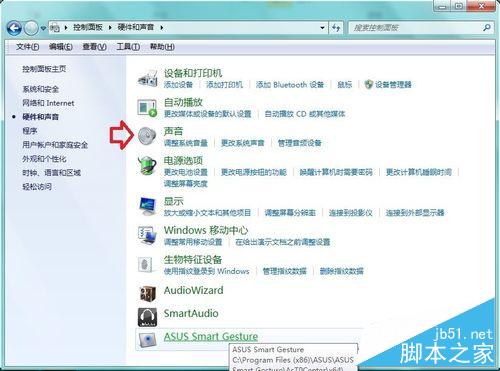The width and height of the screenshot is (500, 371).
Task: Open ASUS Smart Gesture text link
Action: [x=211, y=336]
